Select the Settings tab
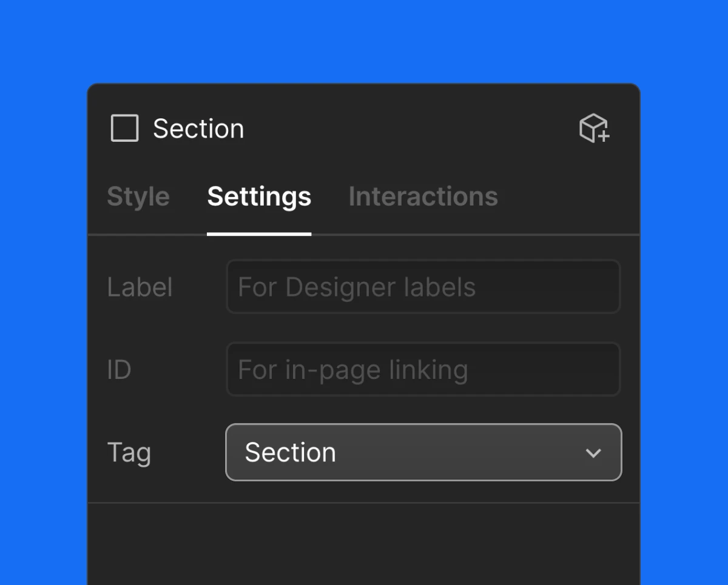The height and width of the screenshot is (585, 728). (259, 196)
